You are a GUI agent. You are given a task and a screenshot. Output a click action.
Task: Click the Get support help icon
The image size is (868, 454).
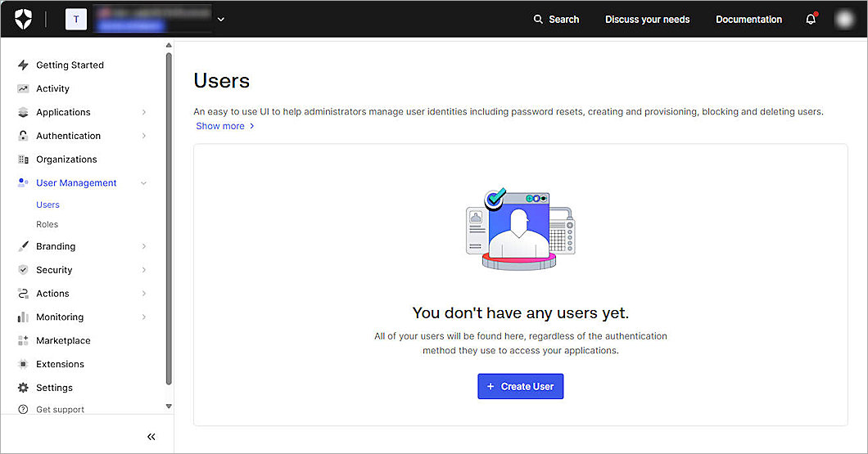23,410
